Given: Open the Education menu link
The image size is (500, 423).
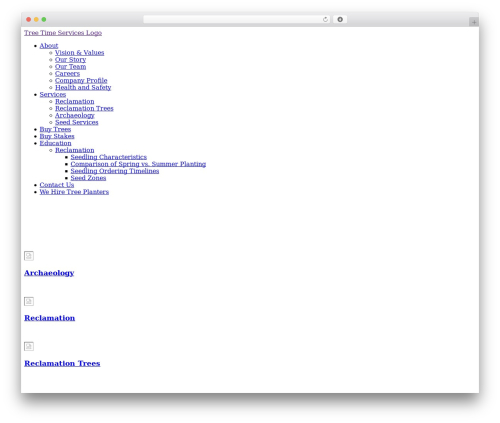Looking at the screenshot, I should 55,143.
